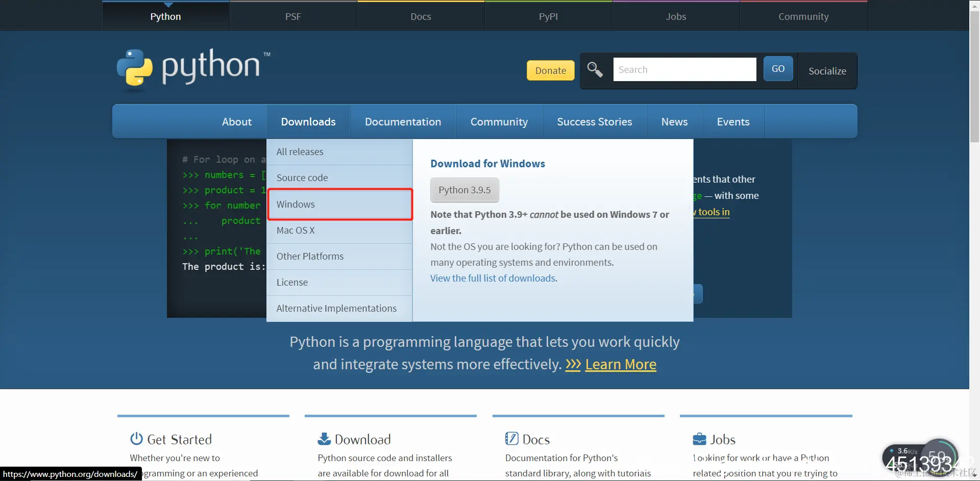
Task: Click the arrows icon before Learn More
Action: point(573,364)
